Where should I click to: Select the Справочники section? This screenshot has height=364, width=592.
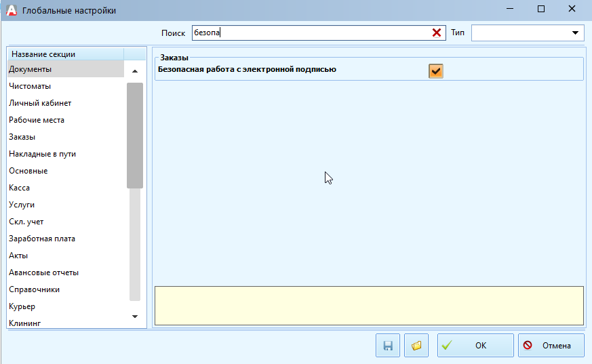(34, 289)
